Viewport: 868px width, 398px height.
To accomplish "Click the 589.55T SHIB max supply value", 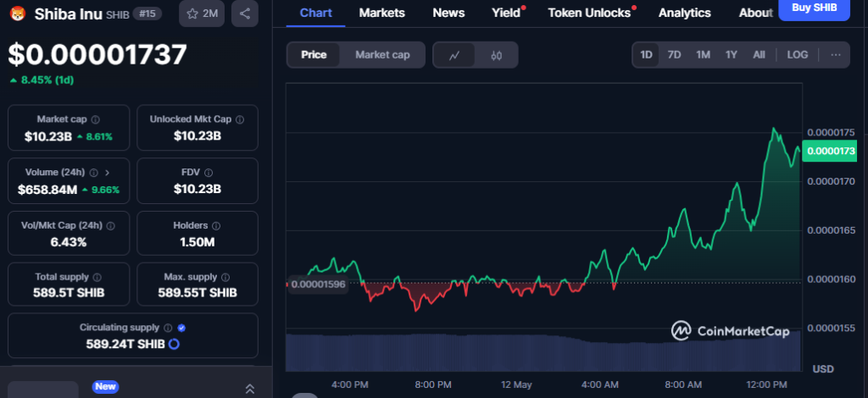I will (x=197, y=292).
